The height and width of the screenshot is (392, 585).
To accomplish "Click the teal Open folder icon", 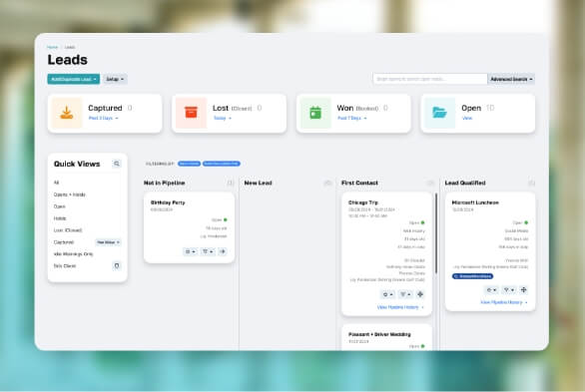I will (x=439, y=112).
